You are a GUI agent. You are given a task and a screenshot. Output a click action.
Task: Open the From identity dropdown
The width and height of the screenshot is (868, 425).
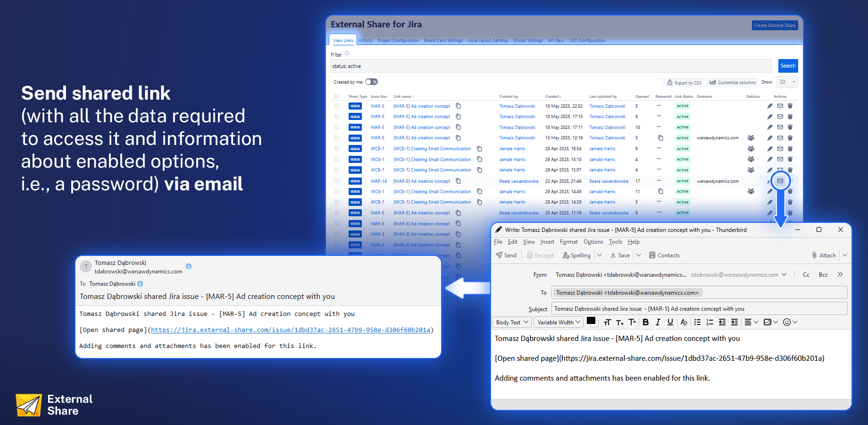[x=784, y=274]
